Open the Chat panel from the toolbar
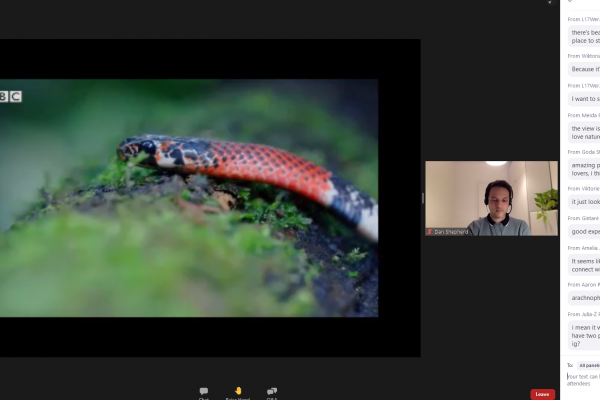 (204, 393)
